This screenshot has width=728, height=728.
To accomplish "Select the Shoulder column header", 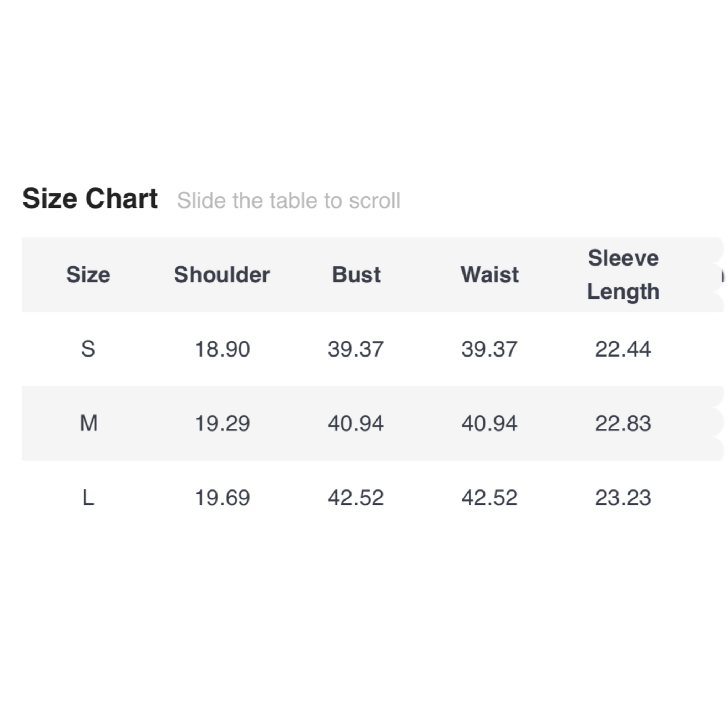I will click(222, 274).
